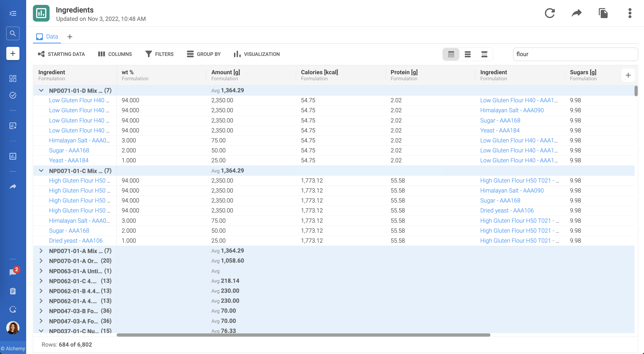Image resolution: width=644 pixels, height=354 pixels.
Task: Expand the NPD071-01-A Mix group
Action: point(41,251)
